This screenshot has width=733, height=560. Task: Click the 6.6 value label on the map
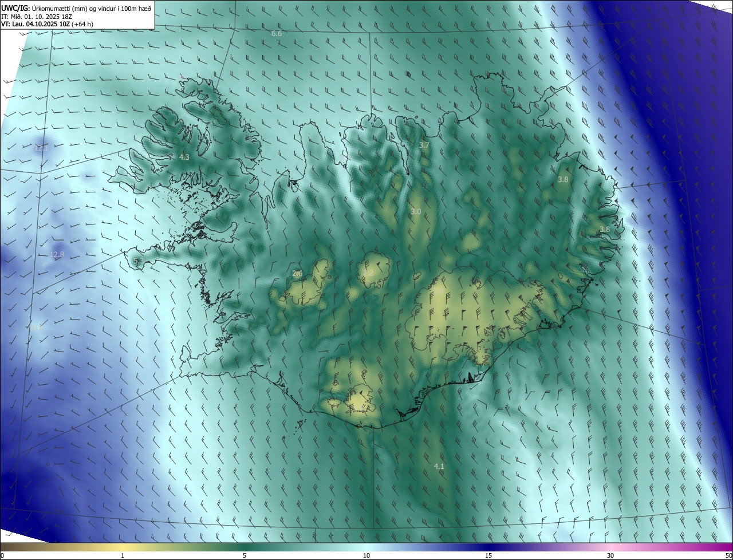[277, 34]
